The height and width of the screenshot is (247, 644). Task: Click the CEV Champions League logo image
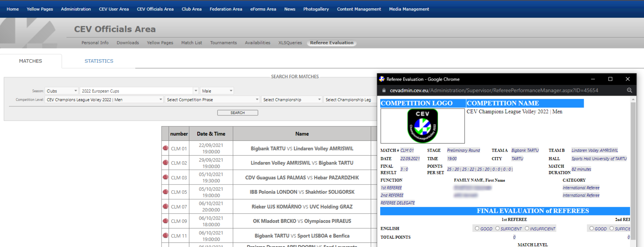tap(423, 126)
